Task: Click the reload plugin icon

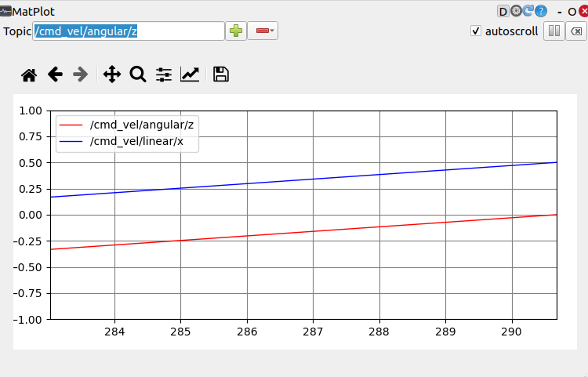Action: [x=528, y=12]
